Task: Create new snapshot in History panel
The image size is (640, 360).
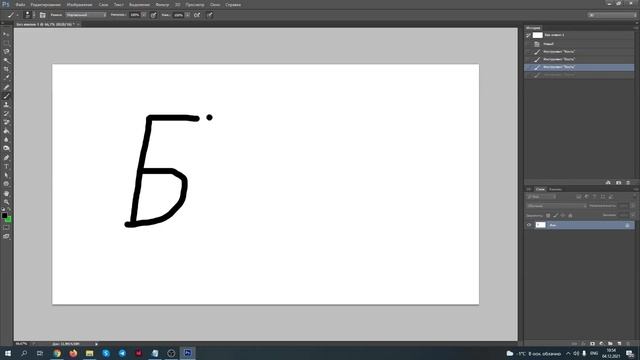Action: point(618,182)
